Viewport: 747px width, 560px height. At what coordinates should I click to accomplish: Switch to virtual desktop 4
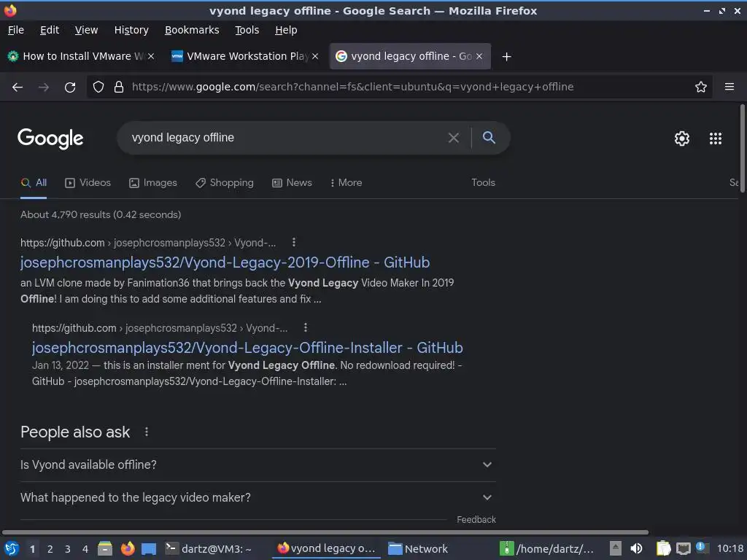85,549
